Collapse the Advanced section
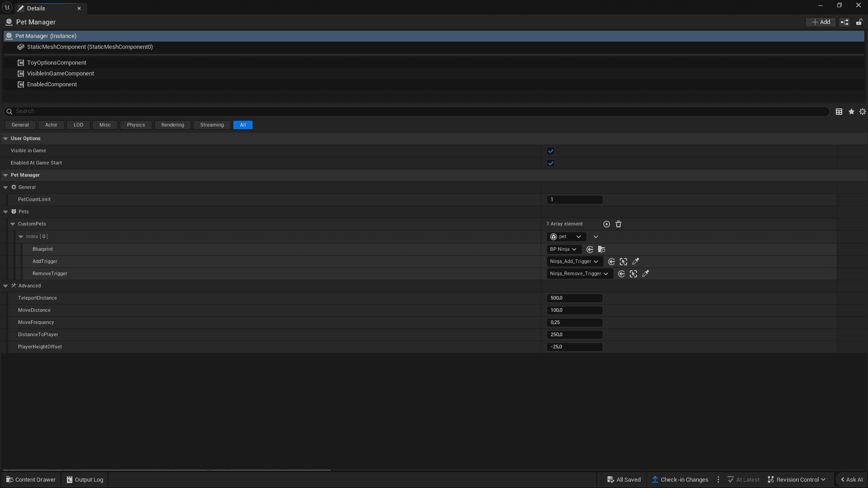The height and width of the screenshot is (488, 868). click(x=5, y=286)
